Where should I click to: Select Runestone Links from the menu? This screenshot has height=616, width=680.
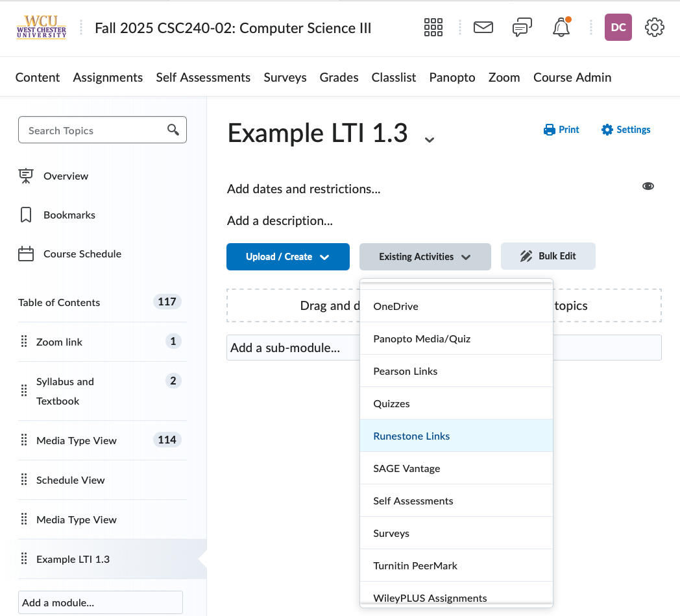(411, 436)
